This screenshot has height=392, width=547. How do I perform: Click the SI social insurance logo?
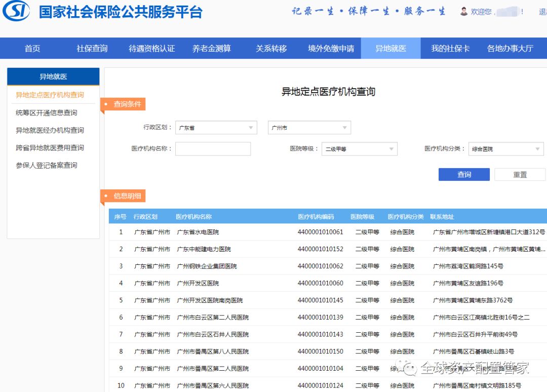[x=16, y=12]
